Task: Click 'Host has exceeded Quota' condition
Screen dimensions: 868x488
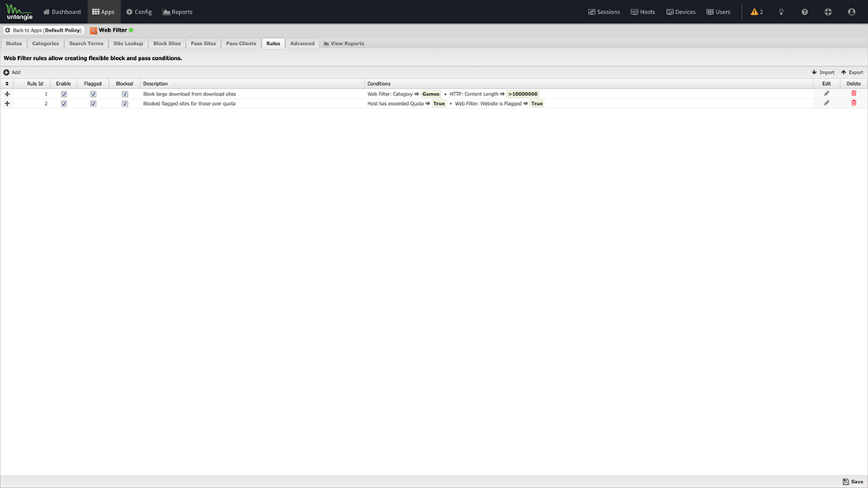Action: pyautogui.click(x=395, y=103)
